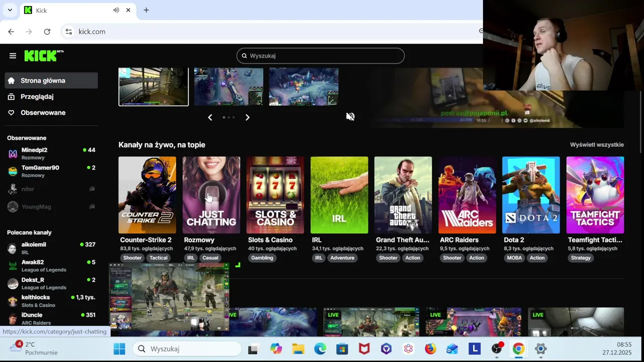Switch to the Kick browser tab
Screen dimensions: 644x362
(70, 10)
